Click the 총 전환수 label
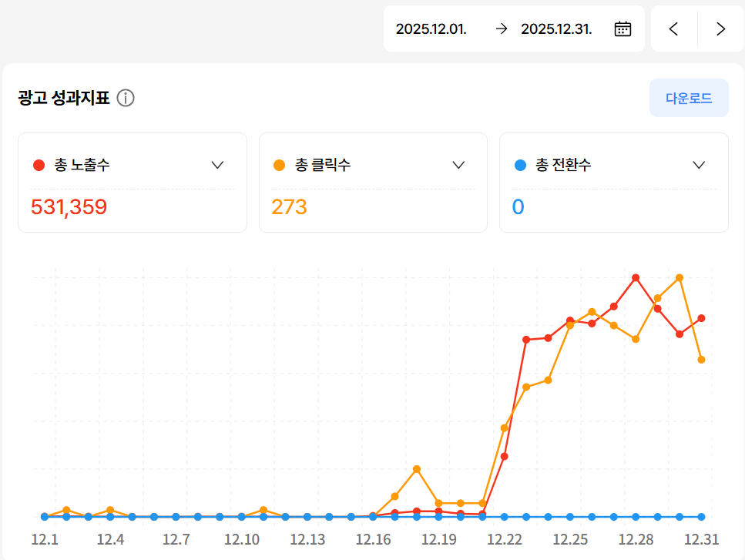745x560 pixels. (x=563, y=165)
